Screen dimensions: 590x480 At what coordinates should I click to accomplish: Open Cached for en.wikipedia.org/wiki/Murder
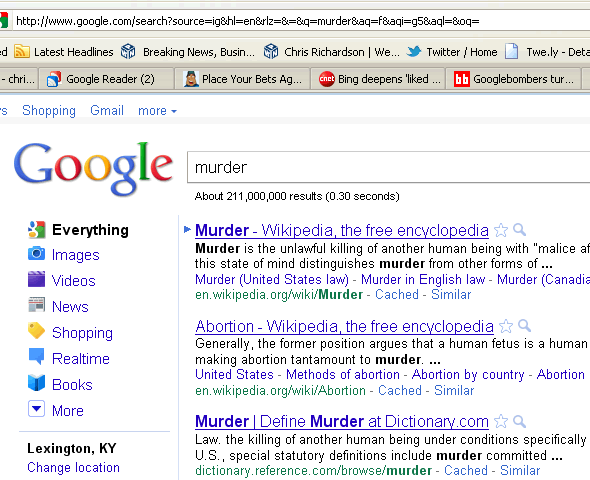tap(397, 294)
